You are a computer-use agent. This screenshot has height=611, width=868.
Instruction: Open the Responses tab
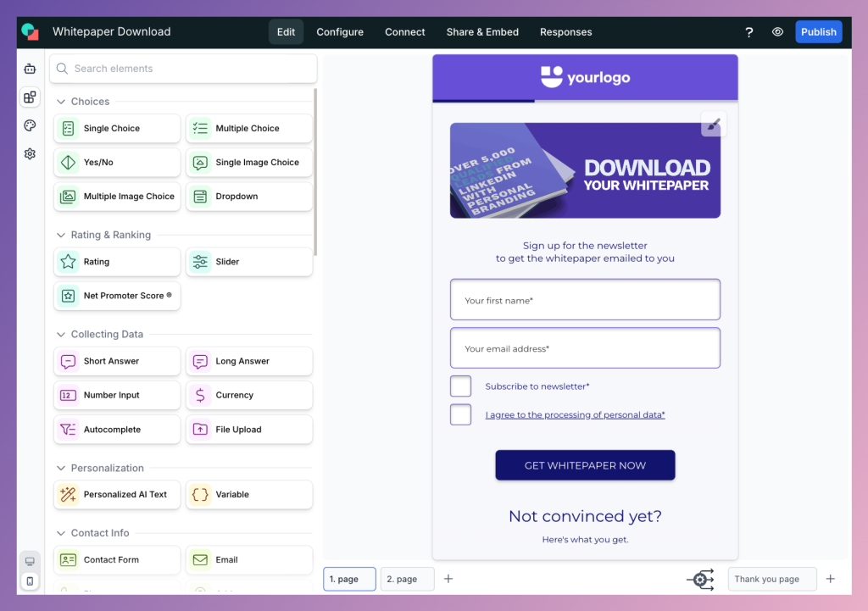click(x=565, y=31)
